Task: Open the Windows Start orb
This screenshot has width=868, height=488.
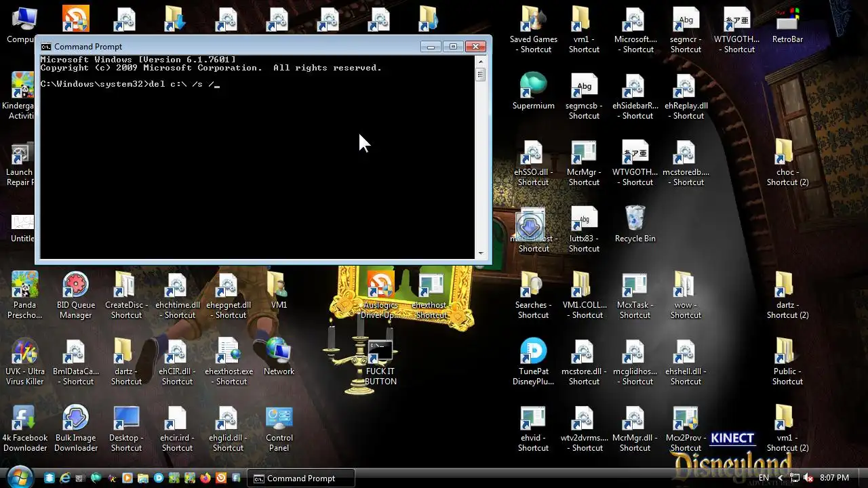Action: [x=20, y=477]
